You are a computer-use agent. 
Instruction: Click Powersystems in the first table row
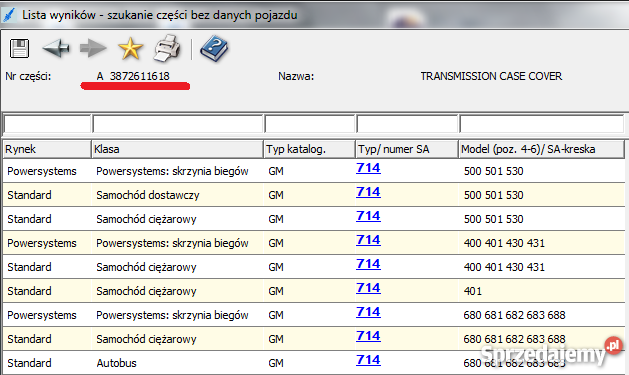pos(42,171)
